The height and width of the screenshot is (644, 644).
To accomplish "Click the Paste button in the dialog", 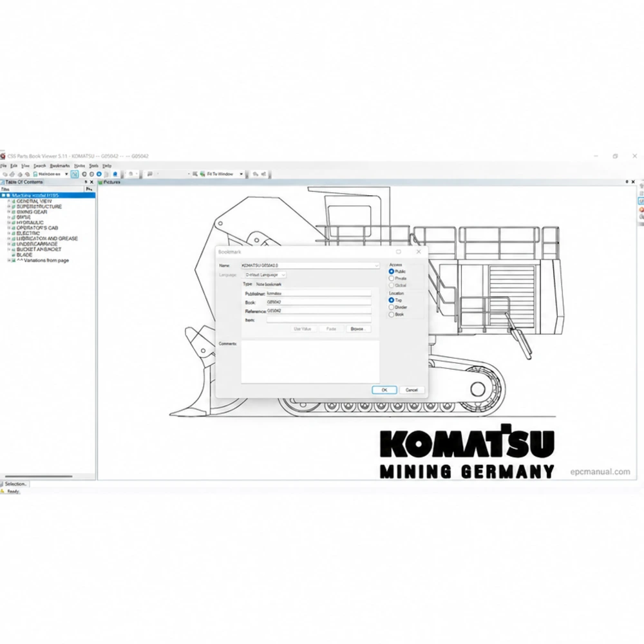I will (331, 329).
